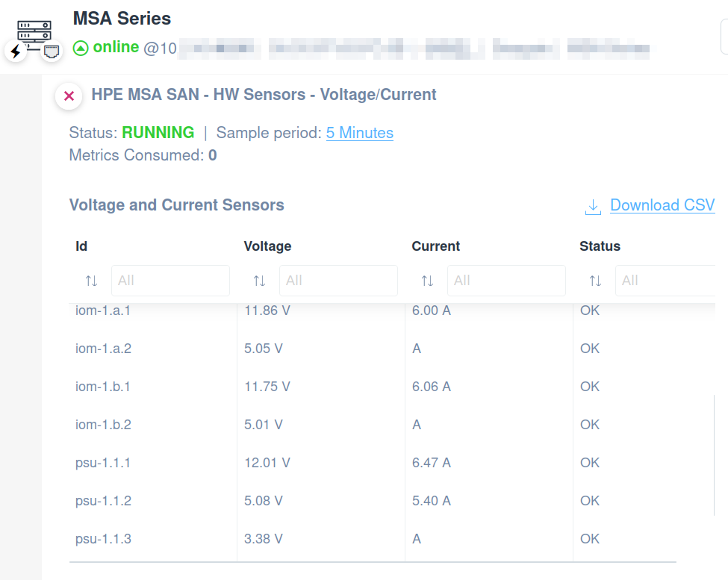Focus the Current filter input field
The width and height of the screenshot is (728, 580).
tap(506, 281)
